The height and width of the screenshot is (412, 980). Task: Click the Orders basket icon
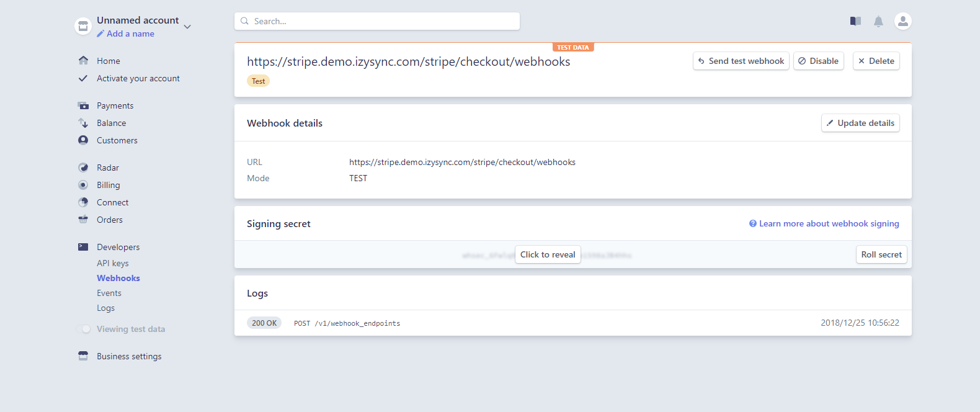83,220
